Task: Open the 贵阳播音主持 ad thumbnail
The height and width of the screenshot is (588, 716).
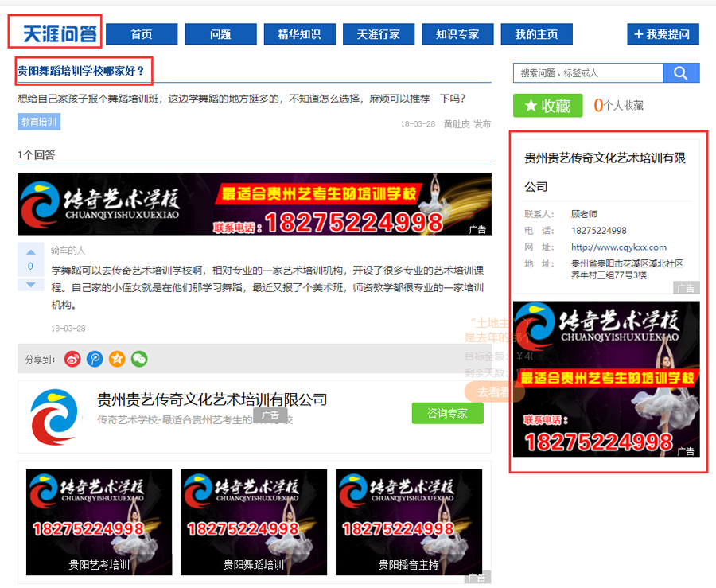Action: point(409,522)
